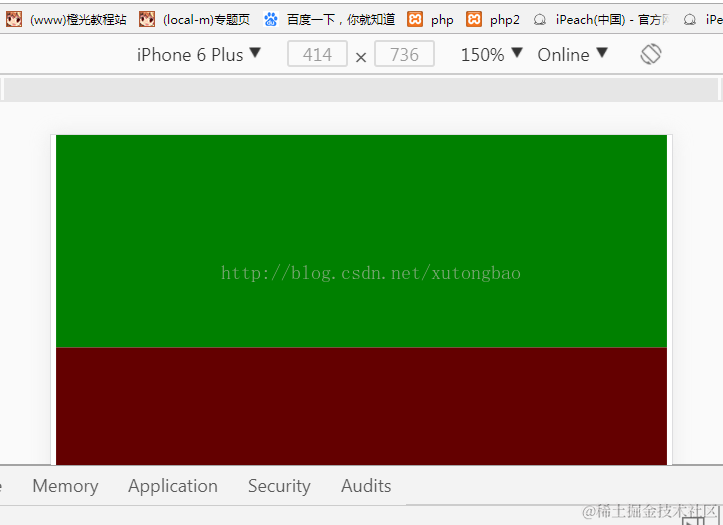Open the (www)橙光教程站 bookmark

tap(66, 19)
